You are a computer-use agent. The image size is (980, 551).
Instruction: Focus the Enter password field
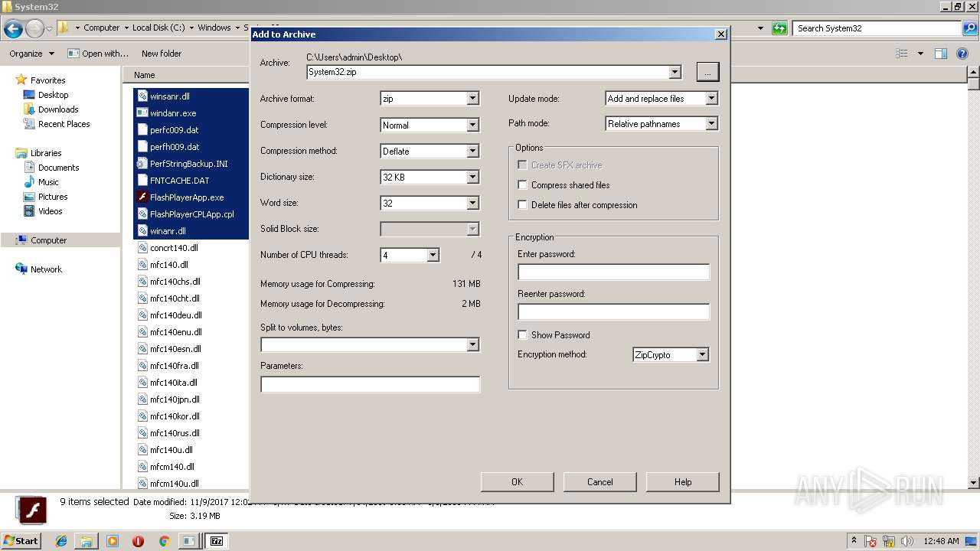coord(613,272)
